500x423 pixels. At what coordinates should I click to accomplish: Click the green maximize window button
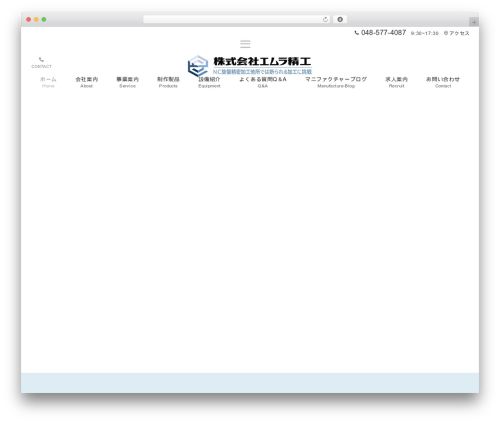tap(44, 20)
